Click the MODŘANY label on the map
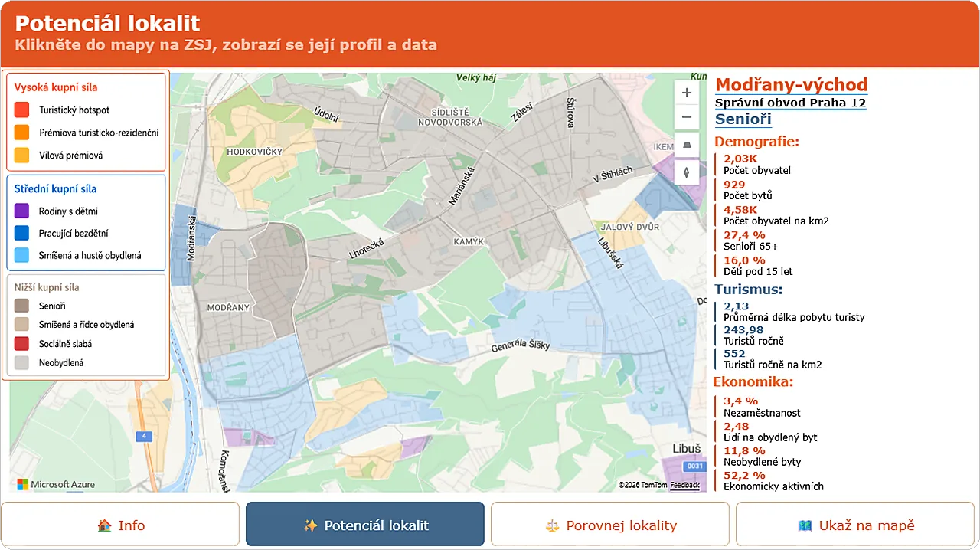This screenshot has height=550, width=980. pos(228,308)
